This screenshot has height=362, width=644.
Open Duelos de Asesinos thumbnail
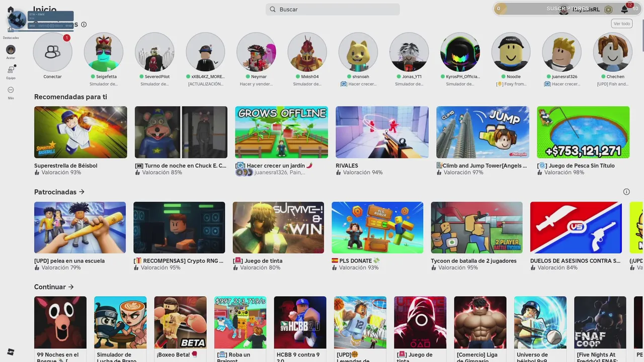pyautogui.click(x=576, y=228)
